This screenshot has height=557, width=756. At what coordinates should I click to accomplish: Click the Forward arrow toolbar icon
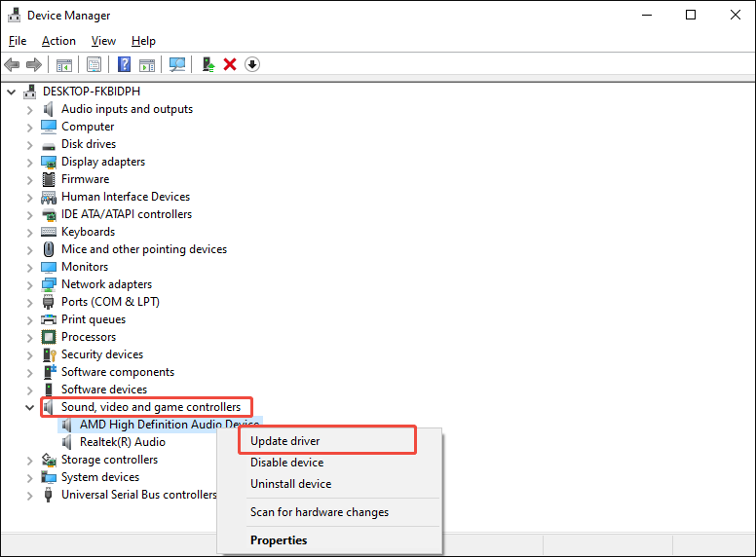[34, 64]
